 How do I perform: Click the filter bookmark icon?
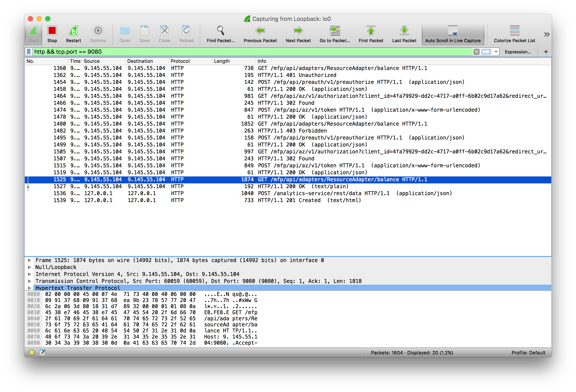pyautogui.click(x=29, y=51)
